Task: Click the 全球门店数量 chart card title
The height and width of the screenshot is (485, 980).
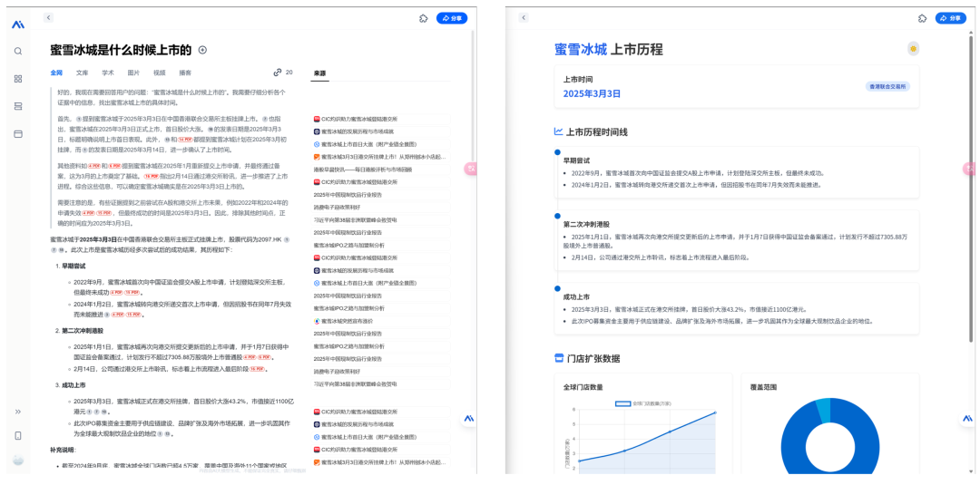Action: coord(583,387)
